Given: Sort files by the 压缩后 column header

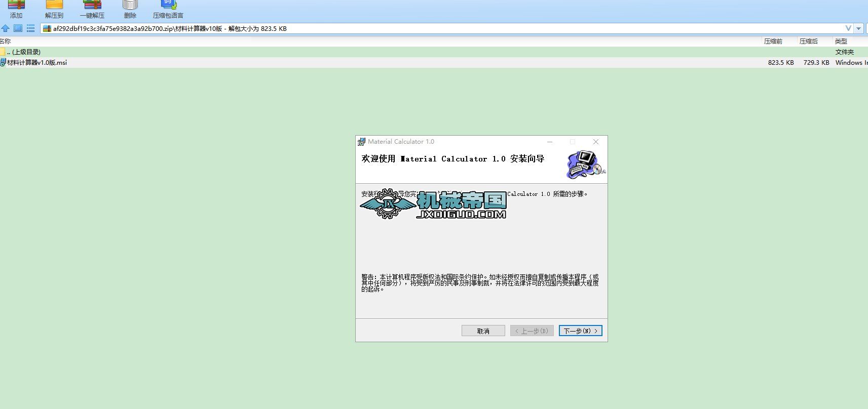Looking at the screenshot, I should click(x=809, y=42).
